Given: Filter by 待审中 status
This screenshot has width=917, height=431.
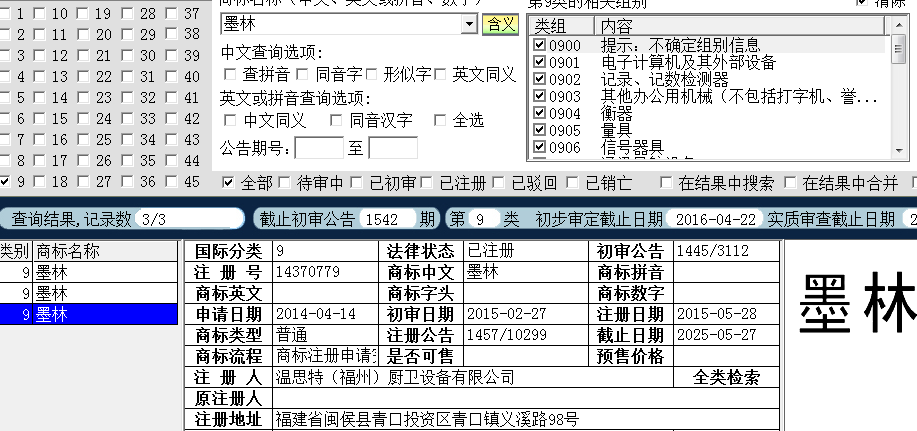Looking at the screenshot, I should click(x=284, y=183).
